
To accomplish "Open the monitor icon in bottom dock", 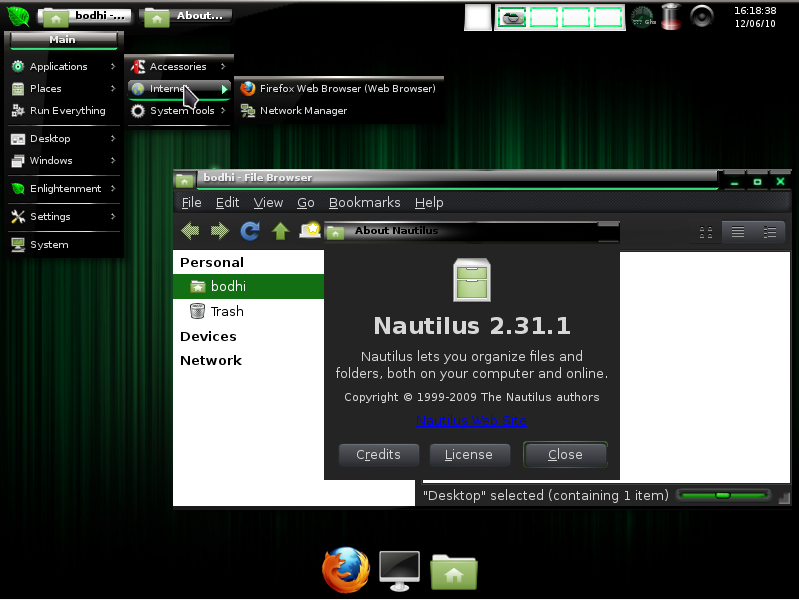I will tap(400, 570).
